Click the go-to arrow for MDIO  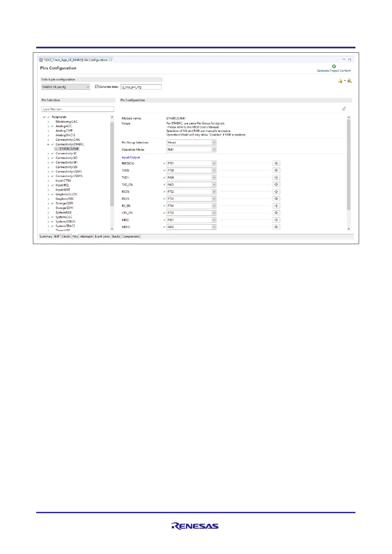click(x=276, y=227)
